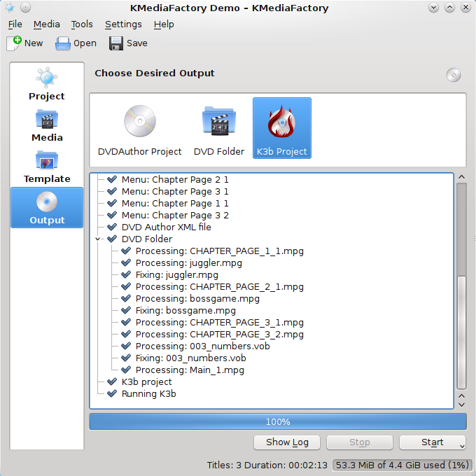Select row Processing: CHAPTER_PAGE_2_1.mpg
The height and width of the screenshot is (476, 476).
219,286
